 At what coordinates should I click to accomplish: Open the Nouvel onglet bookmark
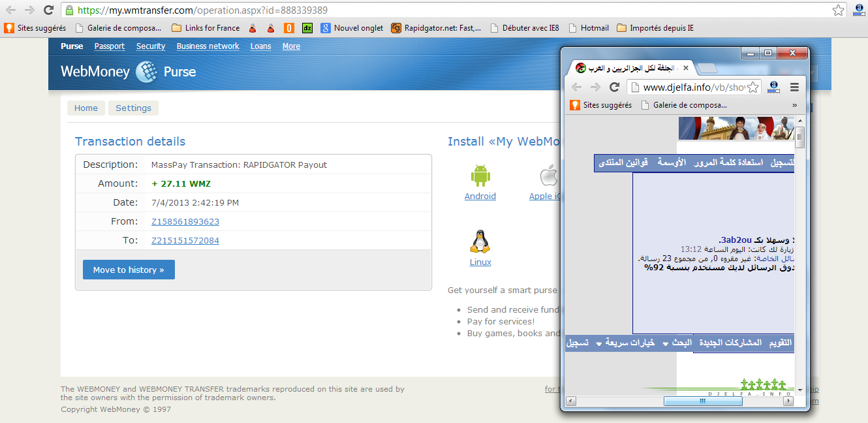(x=352, y=28)
